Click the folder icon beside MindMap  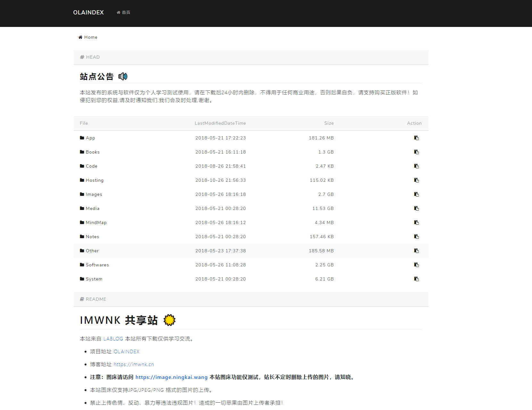click(x=82, y=222)
